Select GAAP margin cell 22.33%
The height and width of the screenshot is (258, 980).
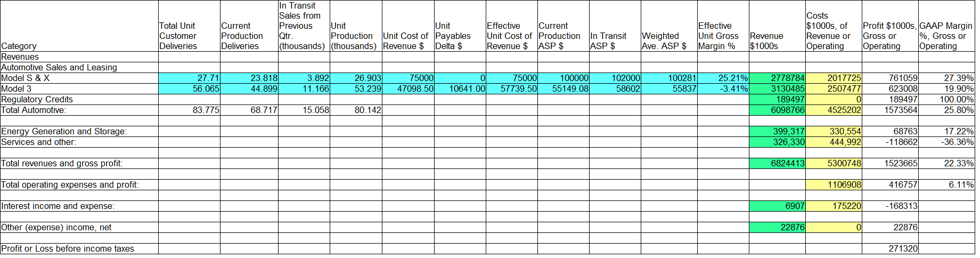(x=947, y=164)
